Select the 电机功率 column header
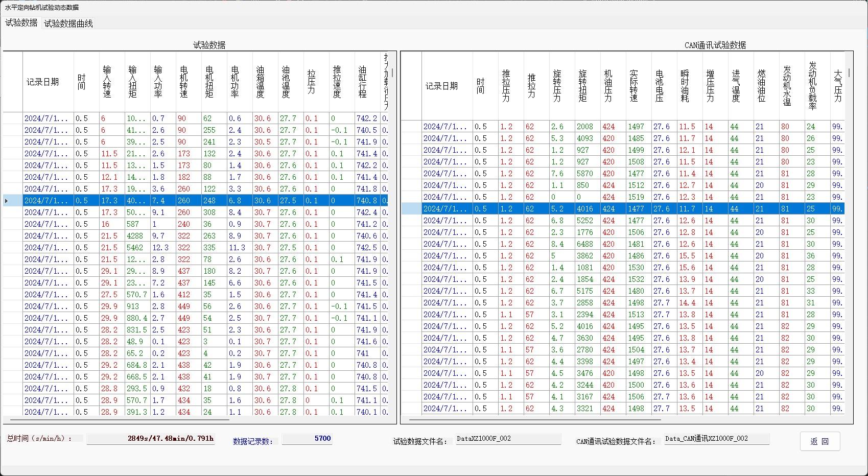 click(240, 82)
